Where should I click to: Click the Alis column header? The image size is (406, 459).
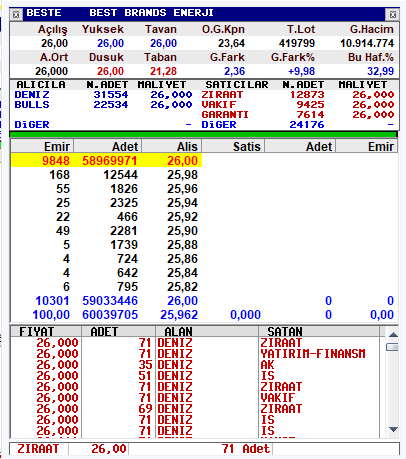point(172,147)
